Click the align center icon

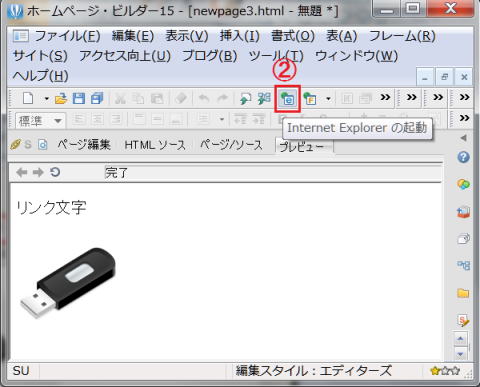tap(98, 119)
